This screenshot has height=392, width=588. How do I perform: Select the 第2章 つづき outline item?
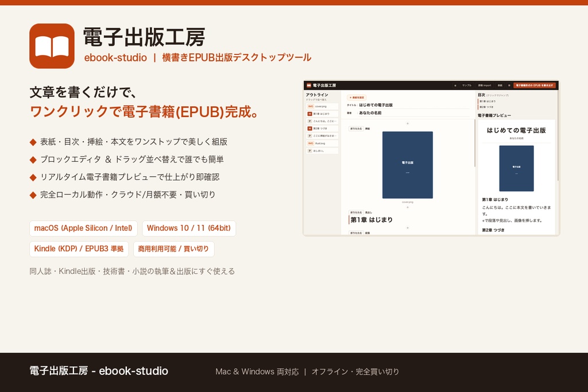[322, 129]
